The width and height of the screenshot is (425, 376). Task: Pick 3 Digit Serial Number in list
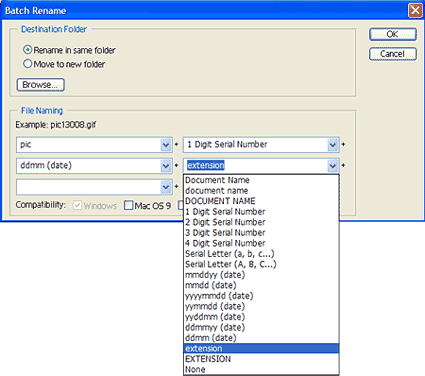[261, 233]
